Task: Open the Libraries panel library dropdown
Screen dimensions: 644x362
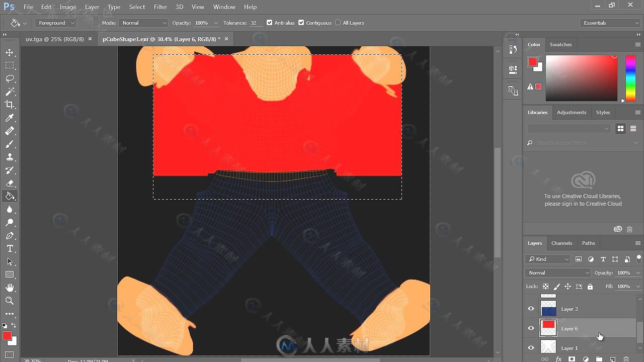Action: [x=569, y=129]
